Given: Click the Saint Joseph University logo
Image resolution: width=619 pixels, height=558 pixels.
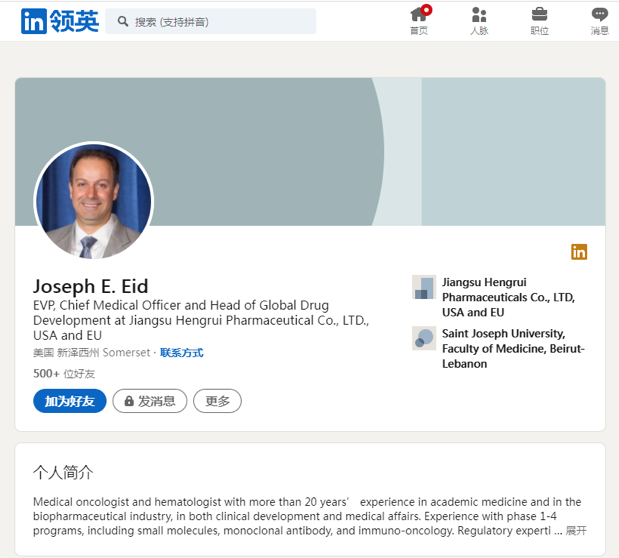Looking at the screenshot, I should pos(424,338).
